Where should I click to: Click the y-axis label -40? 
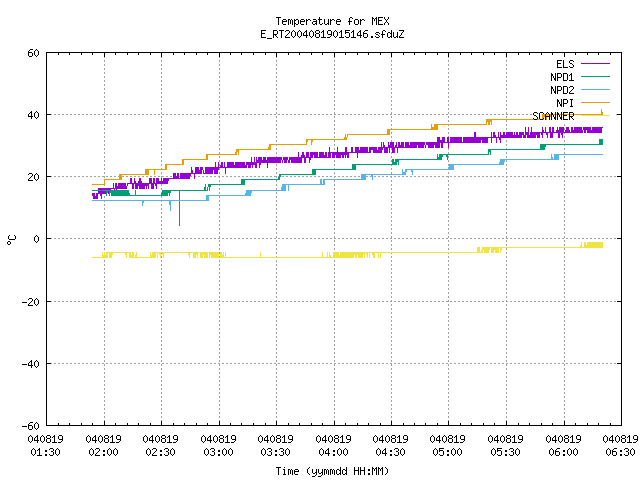[31, 364]
